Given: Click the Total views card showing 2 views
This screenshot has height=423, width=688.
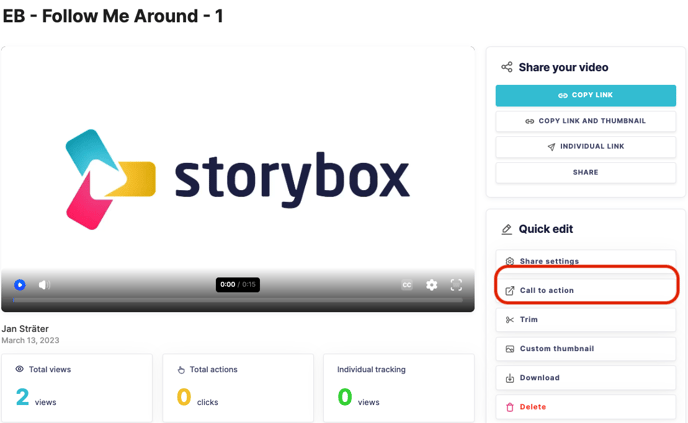Looking at the screenshot, I should [77, 388].
